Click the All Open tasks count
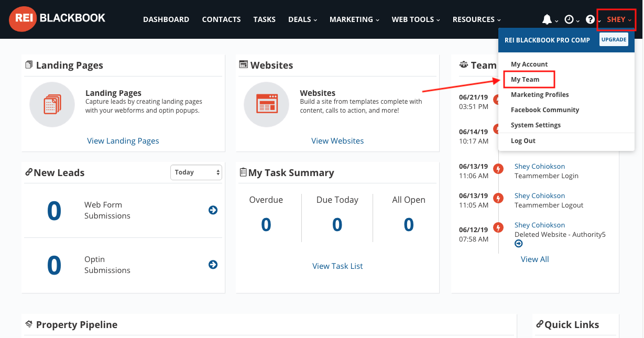644x338 pixels. tap(409, 225)
